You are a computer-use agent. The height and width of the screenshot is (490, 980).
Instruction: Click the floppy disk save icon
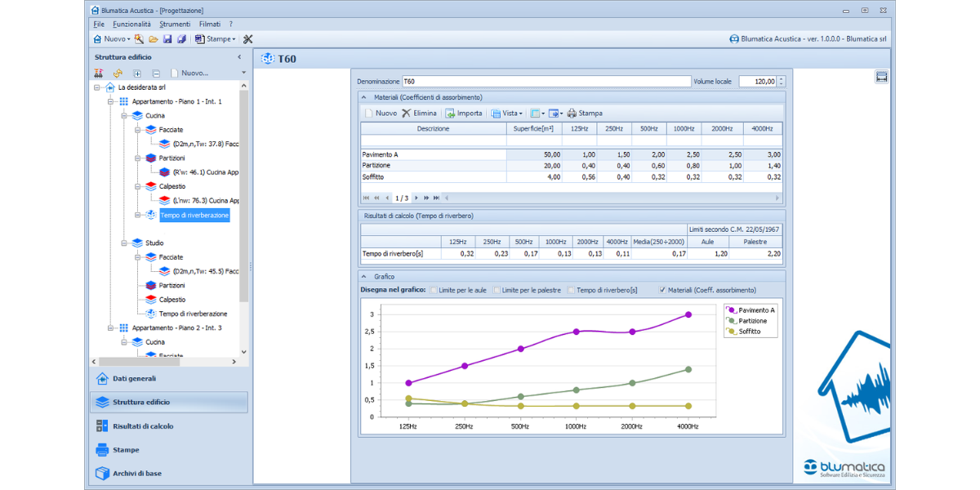pyautogui.click(x=167, y=39)
